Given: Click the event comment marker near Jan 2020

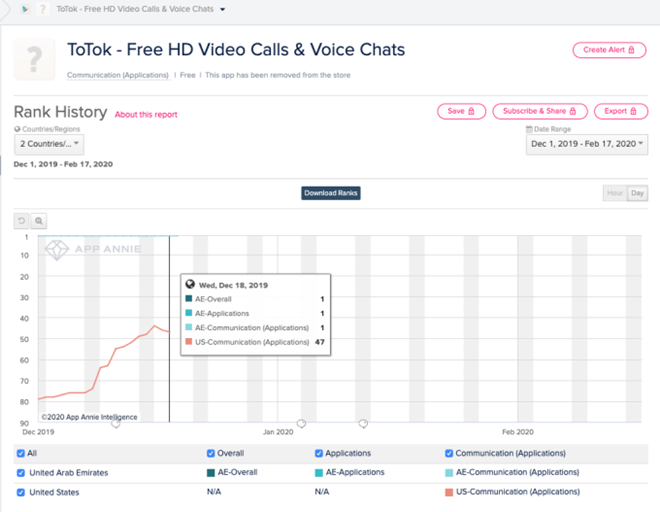Looking at the screenshot, I should click(301, 424).
